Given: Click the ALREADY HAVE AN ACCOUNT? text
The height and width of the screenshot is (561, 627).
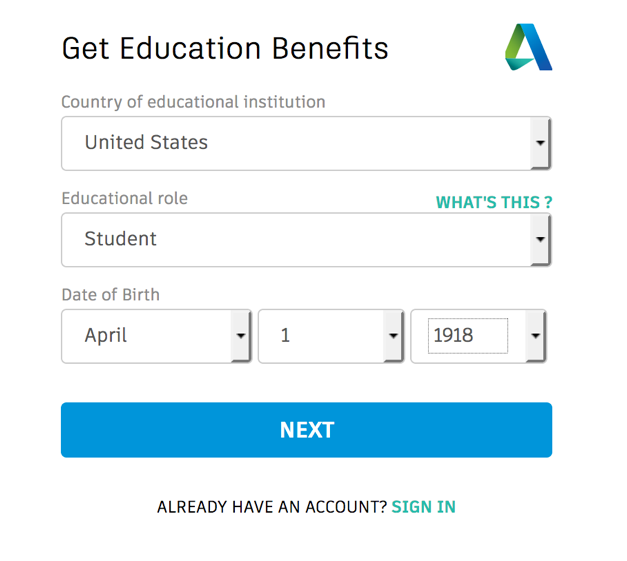Looking at the screenshot, I should pyautogui.click(x=272, y=507).
